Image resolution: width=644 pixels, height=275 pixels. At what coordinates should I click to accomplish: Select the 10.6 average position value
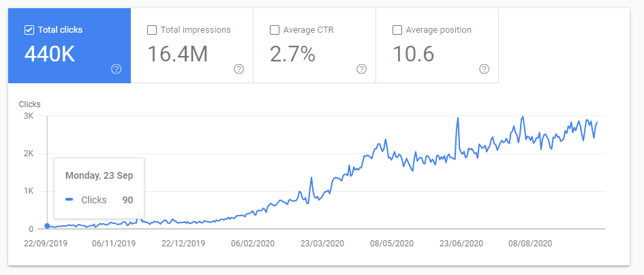pyautogui.click(x=413, y=55)
